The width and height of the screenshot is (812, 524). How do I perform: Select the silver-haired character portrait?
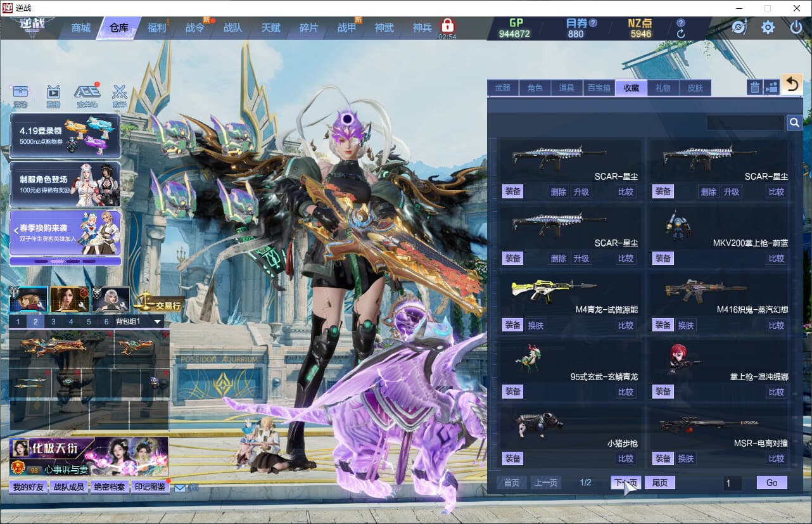pyautogui.click(x=111, y=299)
